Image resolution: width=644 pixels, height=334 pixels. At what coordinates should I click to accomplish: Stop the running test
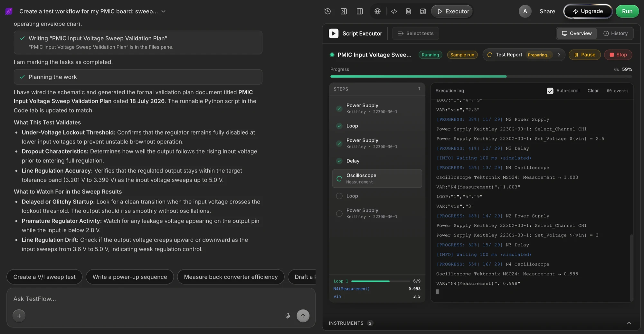[618, 55]
